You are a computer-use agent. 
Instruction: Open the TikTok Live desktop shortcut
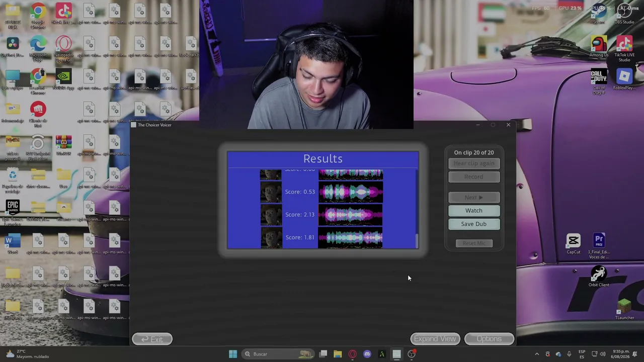tap(64, 15)
